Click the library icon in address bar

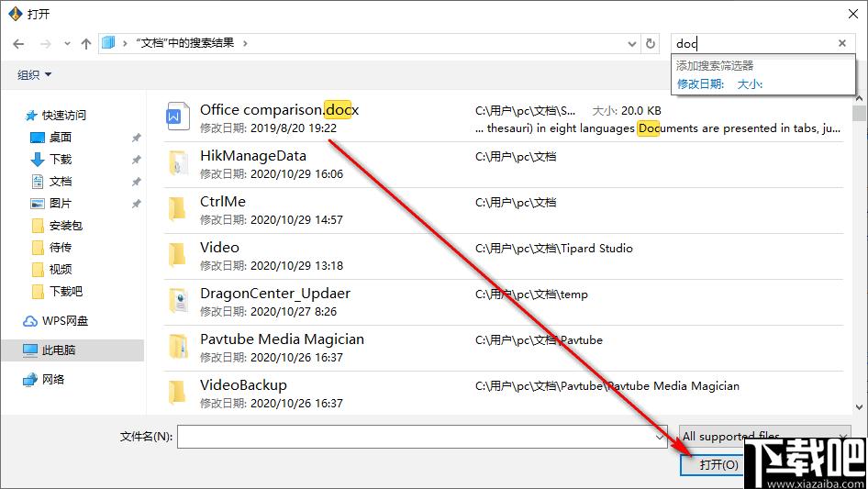pyautogui.click(x=108, y=42)
